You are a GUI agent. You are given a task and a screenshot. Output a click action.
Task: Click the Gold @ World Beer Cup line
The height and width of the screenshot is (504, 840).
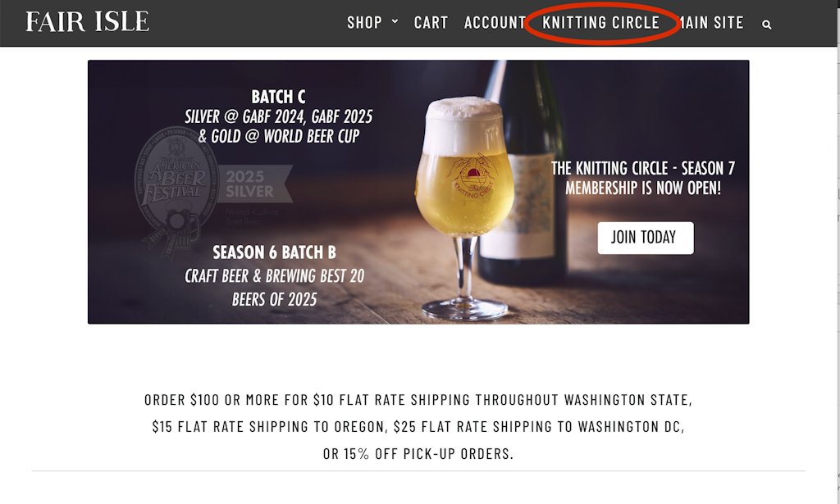coord(279,136)
